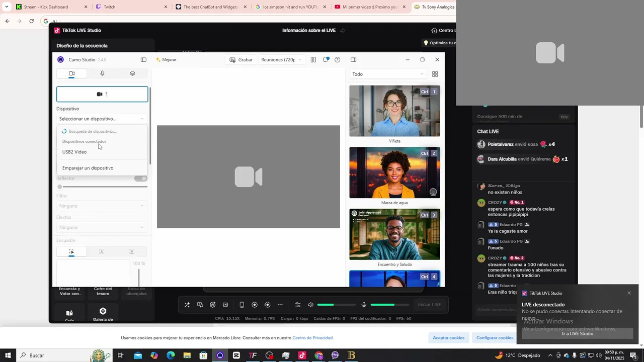
Task: Click Ir a LIVE Studio button
Action: (578, 334)
